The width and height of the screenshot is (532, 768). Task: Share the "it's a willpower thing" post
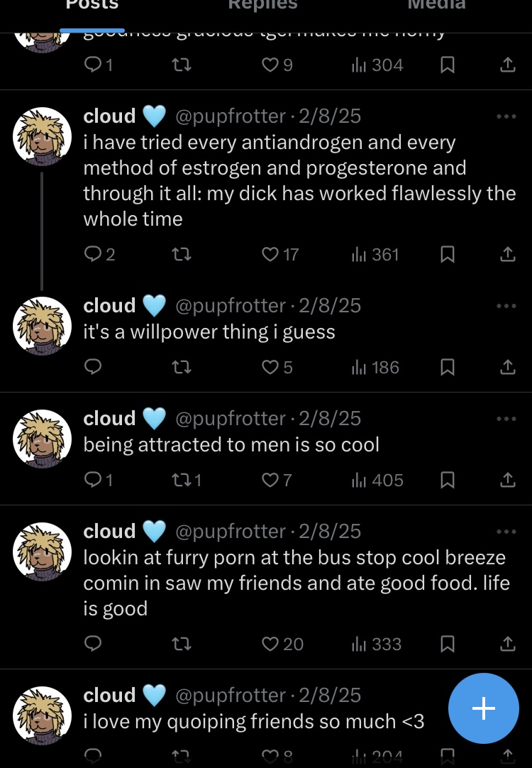(507, 368)
